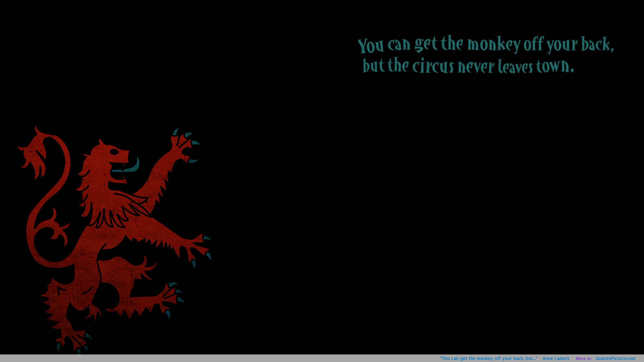Screen dimensions: 644x362
Task: Click the Anne Lamott author name
Action: (x=556, y=358)
